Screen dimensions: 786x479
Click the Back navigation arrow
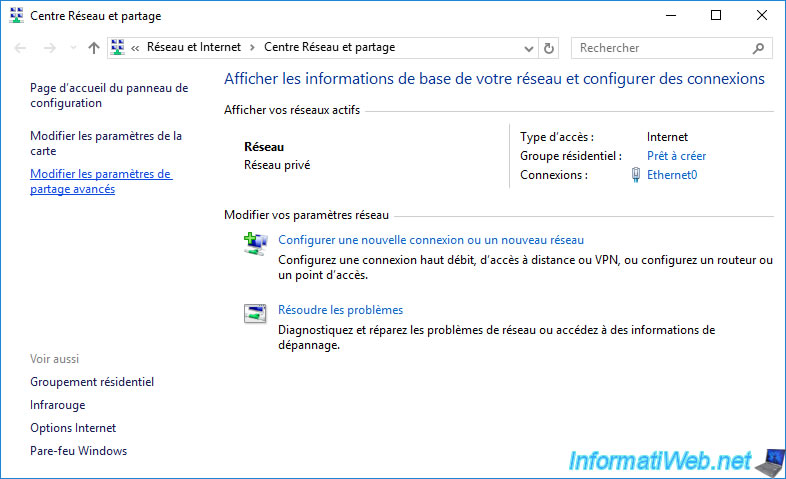21,48
